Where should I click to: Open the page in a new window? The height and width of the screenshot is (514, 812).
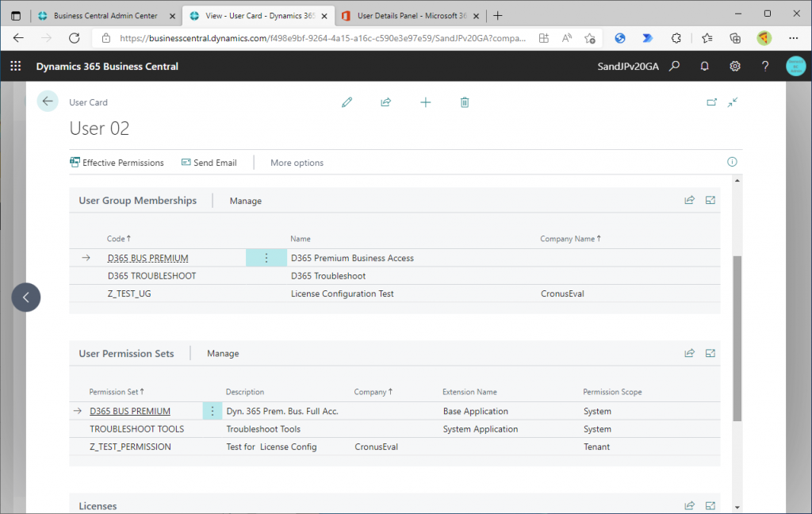(x=711, y=102)
